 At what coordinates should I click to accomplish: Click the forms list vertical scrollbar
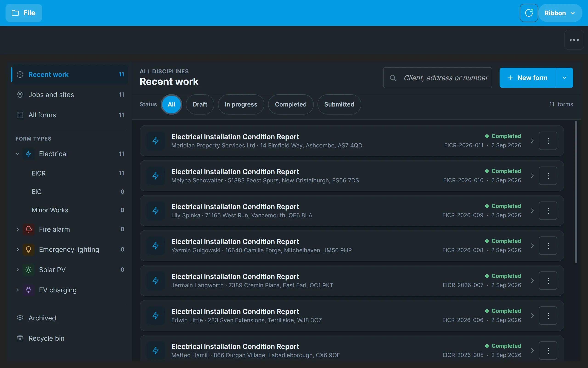(x=576, y=192)
